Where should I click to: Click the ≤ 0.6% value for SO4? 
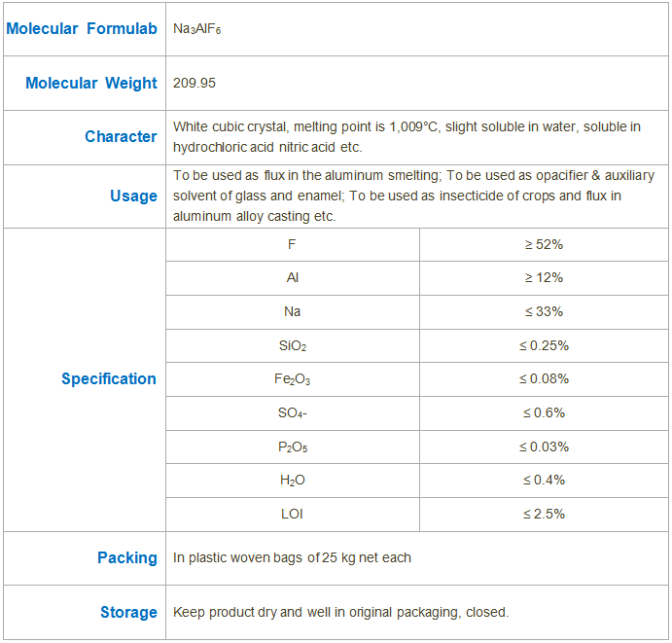point(544,412)
